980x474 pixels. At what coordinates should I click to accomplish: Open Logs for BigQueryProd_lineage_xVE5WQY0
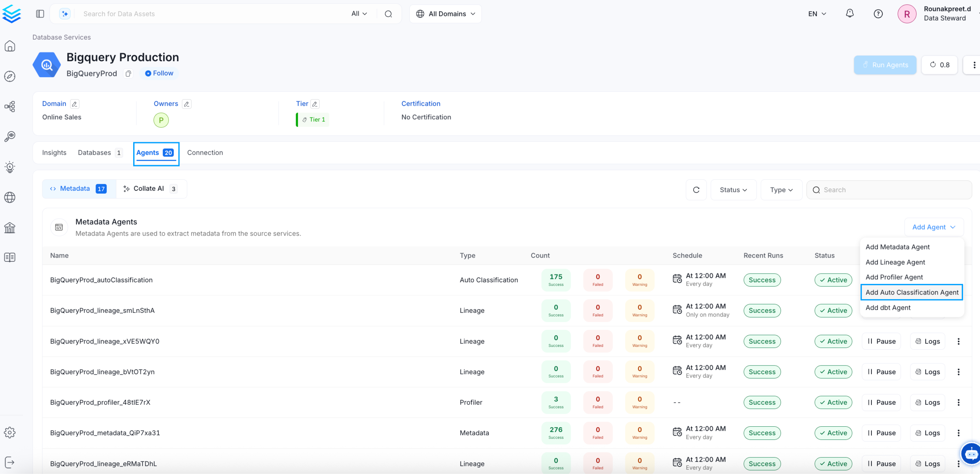pos(927,341)
